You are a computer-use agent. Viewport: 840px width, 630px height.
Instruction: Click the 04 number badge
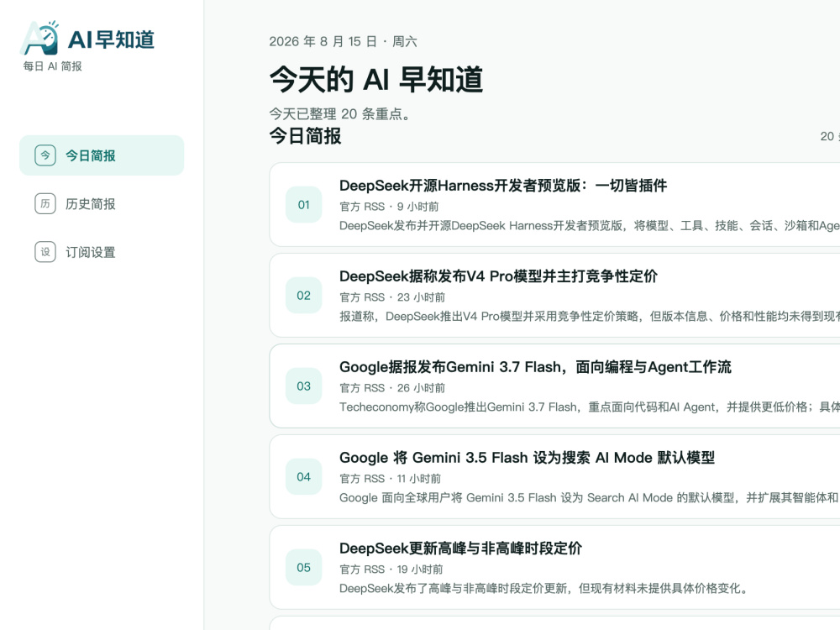(304, 477)
